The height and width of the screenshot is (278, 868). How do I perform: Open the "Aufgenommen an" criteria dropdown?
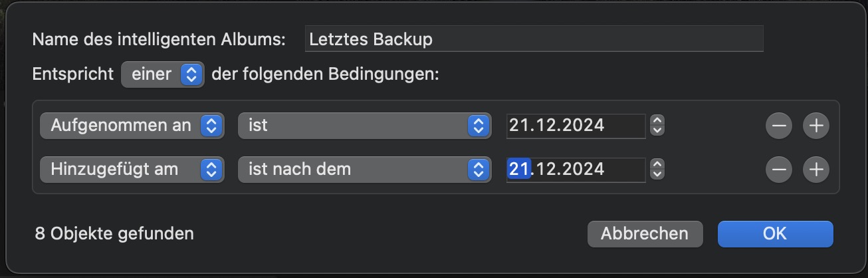click(x=132, y=126)
